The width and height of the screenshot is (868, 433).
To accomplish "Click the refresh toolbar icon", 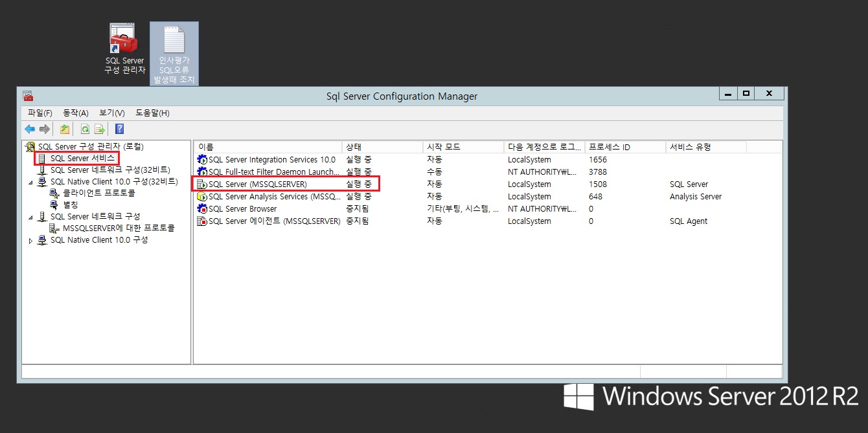I will point(86,129).
